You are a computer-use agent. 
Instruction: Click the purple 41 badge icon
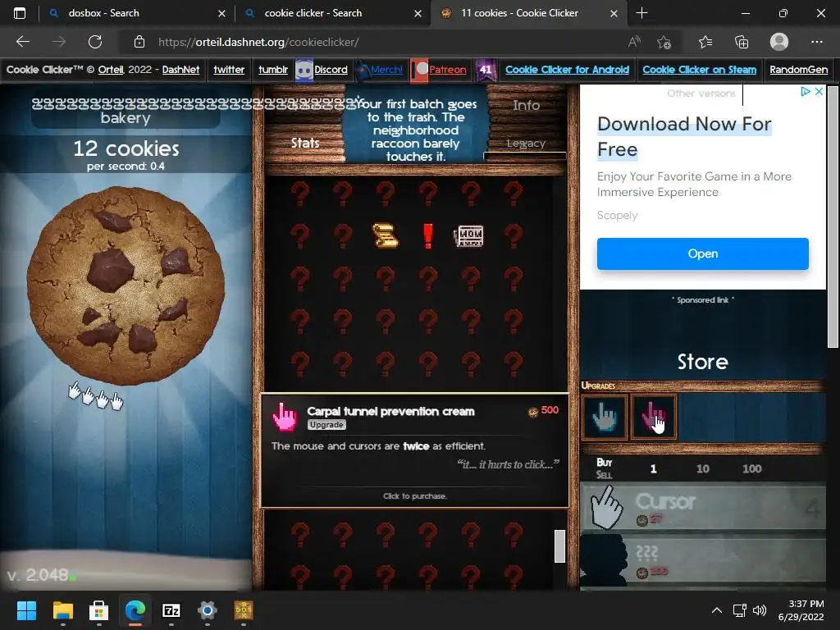[486, 70]
